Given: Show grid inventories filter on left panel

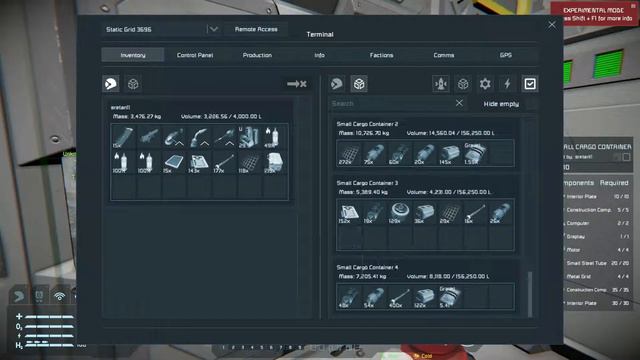Looking at the screenshot, I should pyautogui.click(x=133, y=84).
